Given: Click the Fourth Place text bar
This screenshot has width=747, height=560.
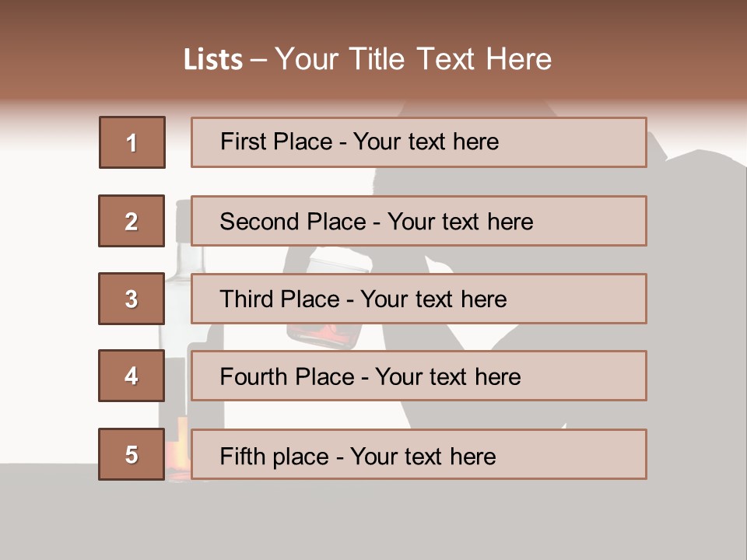Looking at the screenshot, I should click(419, 376).
